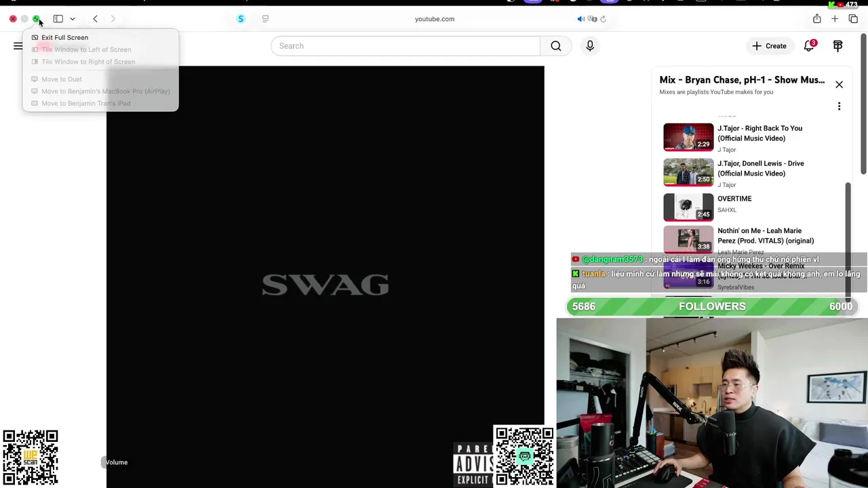Viewport: 868px width, 488px height.
Task: Click the J Tajor channel name under Drive
Action: (726, 184)
